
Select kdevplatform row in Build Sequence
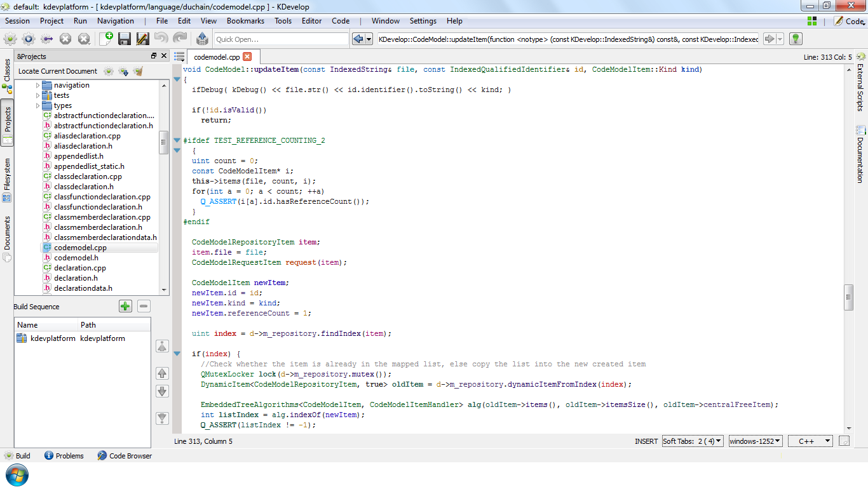coord(82,338)
